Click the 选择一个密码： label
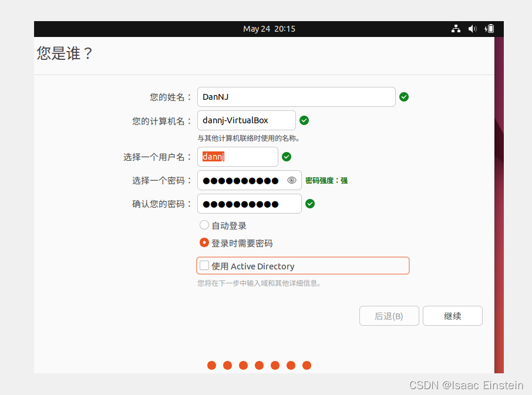 tap(162, 181)
